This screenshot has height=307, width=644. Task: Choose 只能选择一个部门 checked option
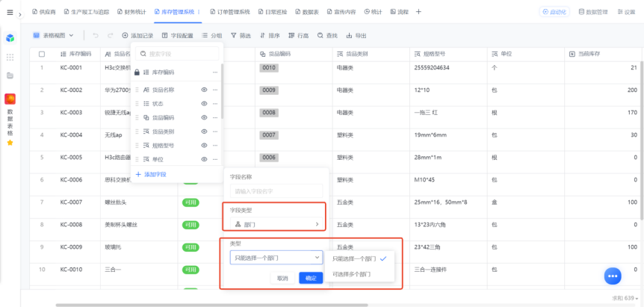359,259
